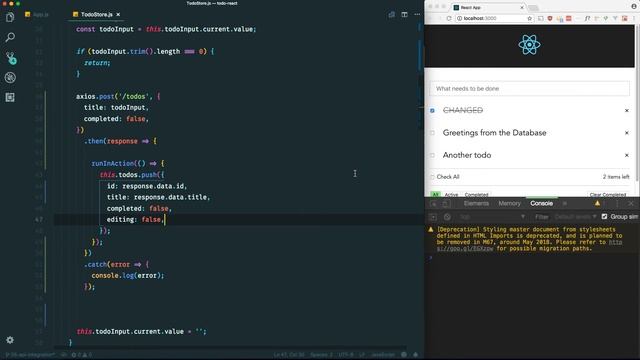Click the inspect element icon in DevTools
The image size is (640, 360).
point(433,203)
